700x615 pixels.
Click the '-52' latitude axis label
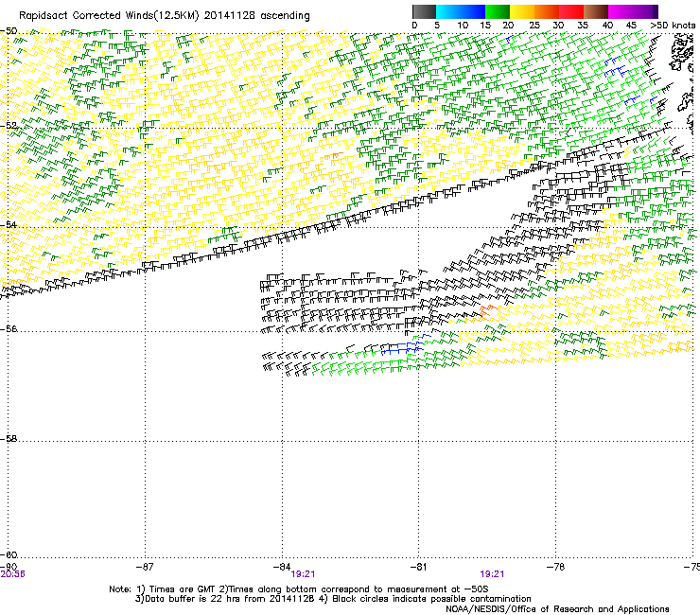pos(9,126)
